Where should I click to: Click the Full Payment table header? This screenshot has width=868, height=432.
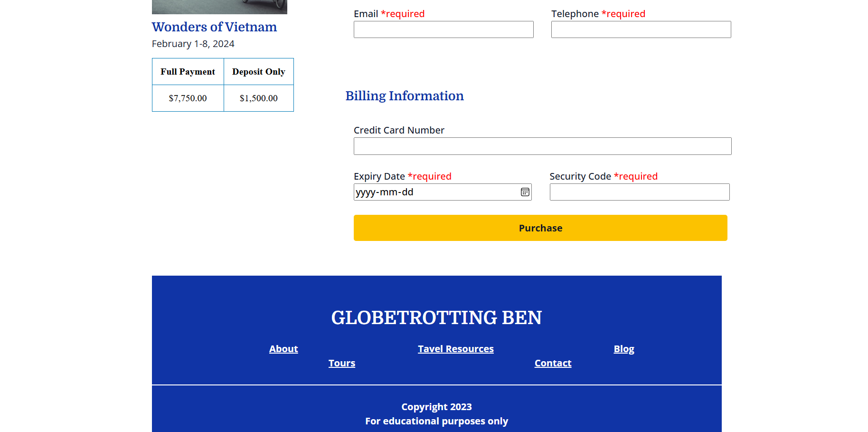coord(188,71)
